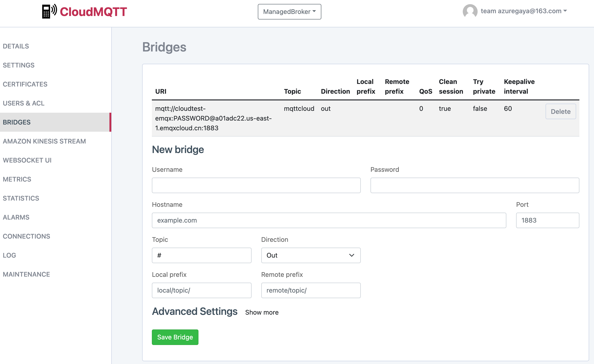Click the CloudMQTT logo icon
This screenshot has height=364, width=594.
pyautogui.click(x=49, y=11)
